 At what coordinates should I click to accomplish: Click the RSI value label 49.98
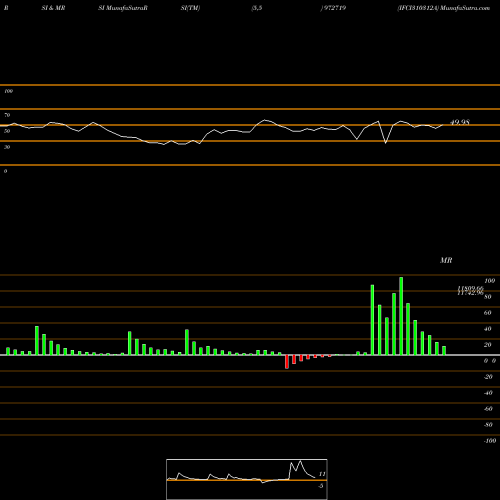(x=460, y=122)
